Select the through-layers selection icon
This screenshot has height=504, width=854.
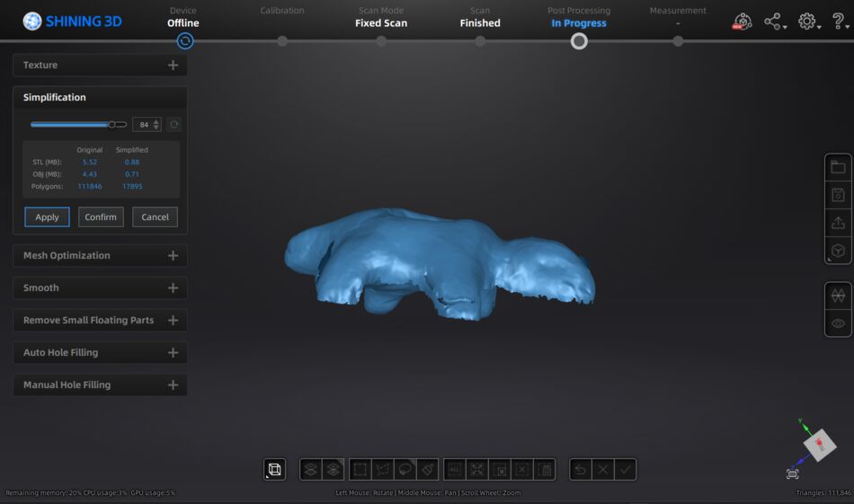[x=333, y=469]
